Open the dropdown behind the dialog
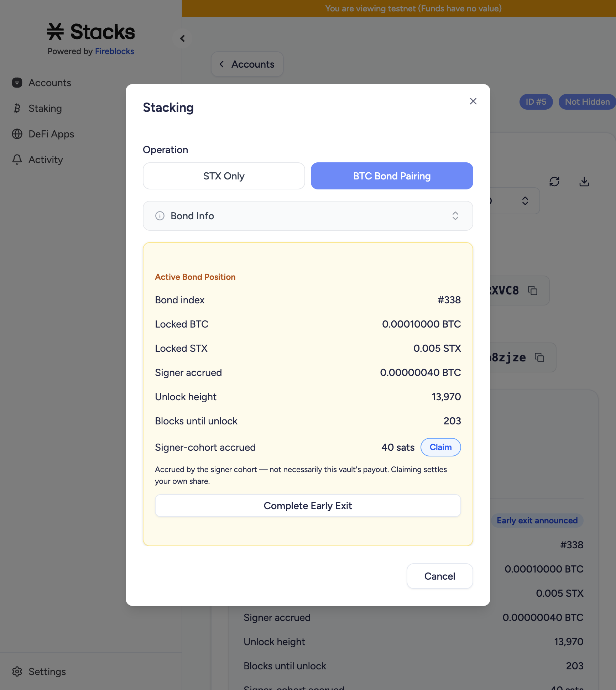The width and height of the screenshot is (616, 690). (x=515, y=201)
